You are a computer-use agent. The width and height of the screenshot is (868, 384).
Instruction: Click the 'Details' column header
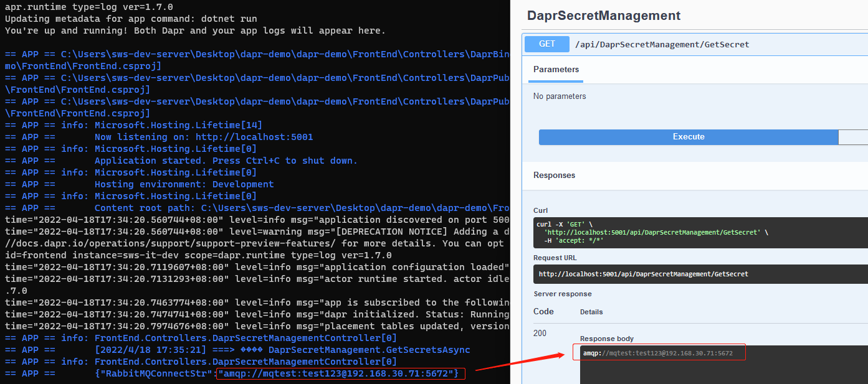pos(591,312)
